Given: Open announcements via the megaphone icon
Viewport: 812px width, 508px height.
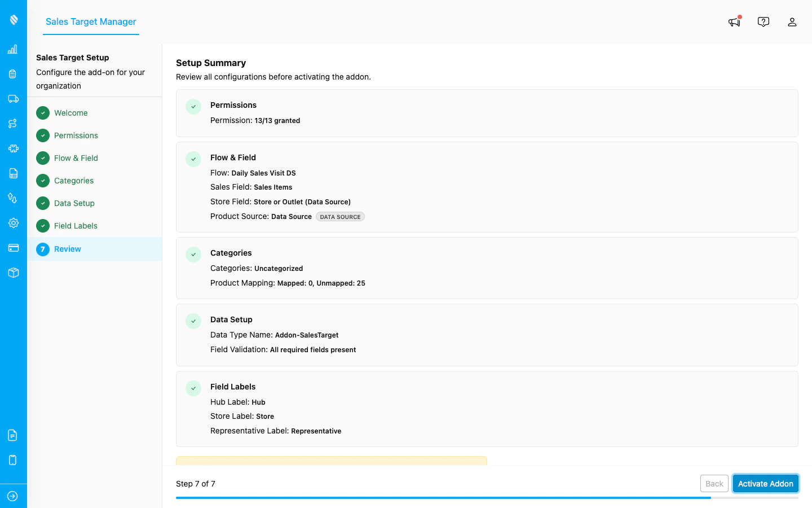Looking at the screenshot, I should click(x=734, y=21).
